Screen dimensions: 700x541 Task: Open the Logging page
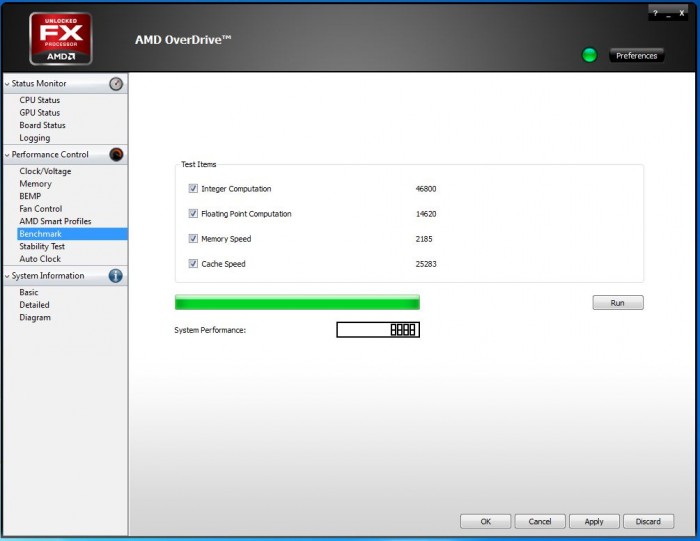tap(34, 138)
